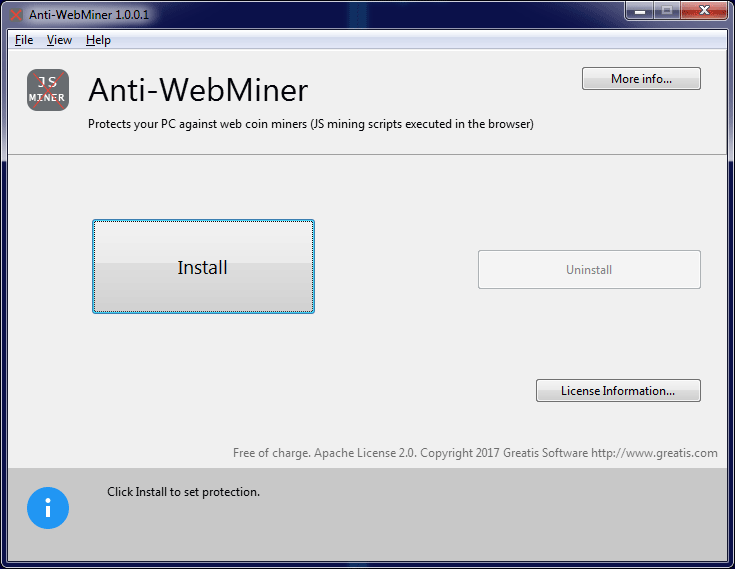The height and width of the screenshot is (569, 735).
Task: Visit the http://www.greatis.com link
Action: click(654, 453)
